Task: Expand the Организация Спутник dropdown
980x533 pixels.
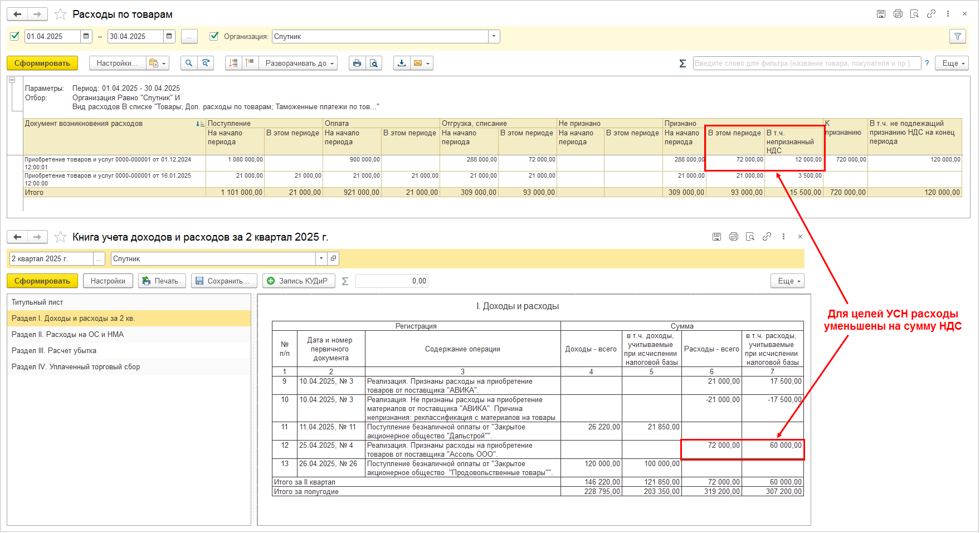Action: coord(493,37)
